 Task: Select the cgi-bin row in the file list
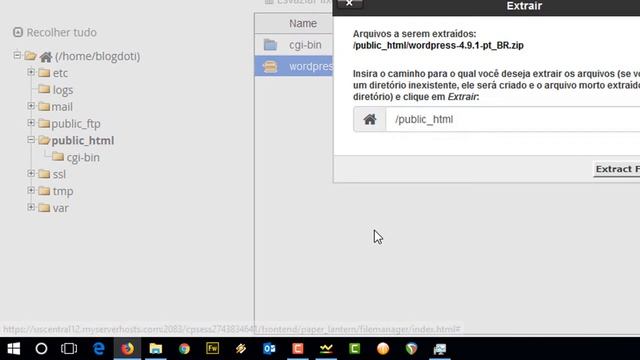click(294, 45)
